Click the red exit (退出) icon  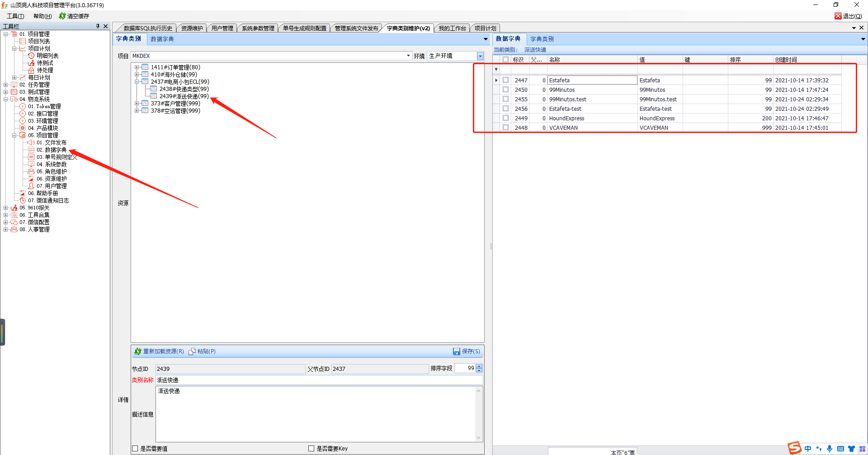pos(838,16)
